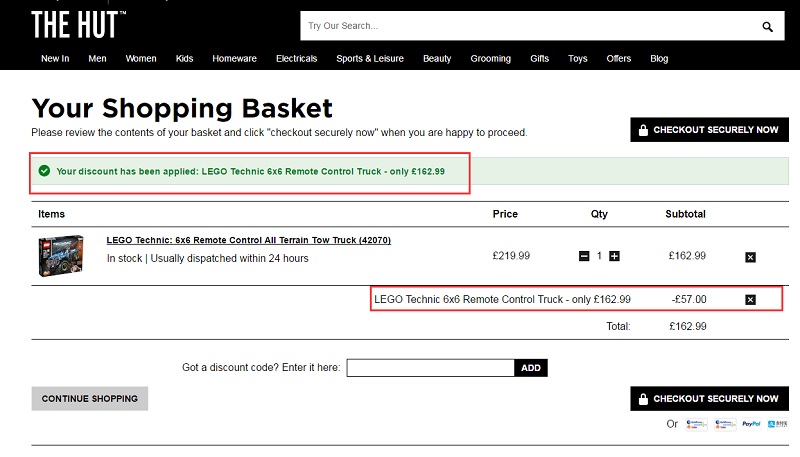This screenshot has height=457, width=800.
Task: Click 'LEGO Technic 6x6 Remote Control Truck' discount row text
Action: coord(503,299)
